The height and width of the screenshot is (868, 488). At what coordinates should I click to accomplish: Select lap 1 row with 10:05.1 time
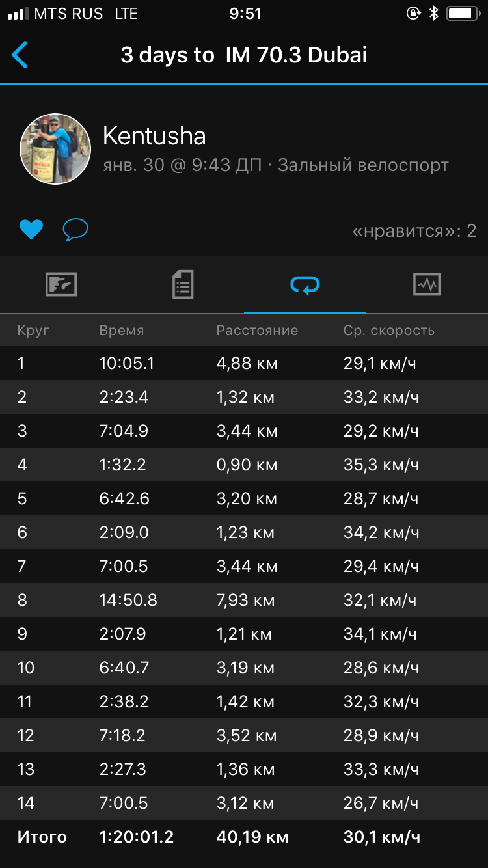pos(244,363)
